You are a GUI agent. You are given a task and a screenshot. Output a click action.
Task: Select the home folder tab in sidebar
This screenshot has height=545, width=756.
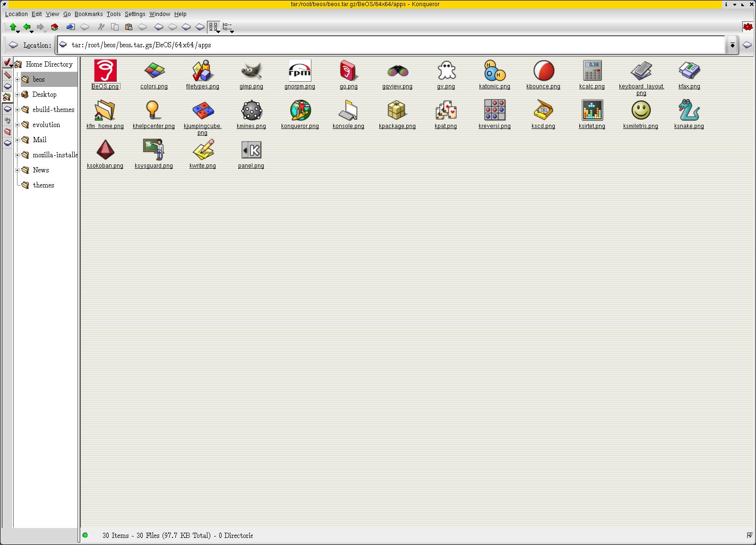[x=7, y=97]
